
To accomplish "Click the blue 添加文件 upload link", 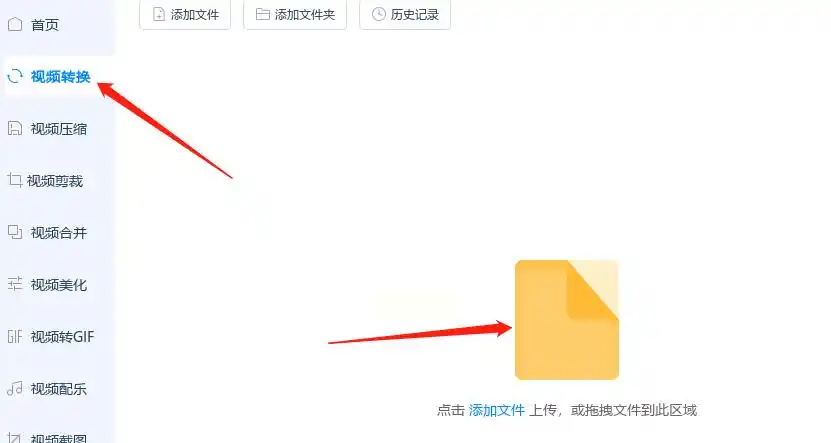I will click(497, 410).
